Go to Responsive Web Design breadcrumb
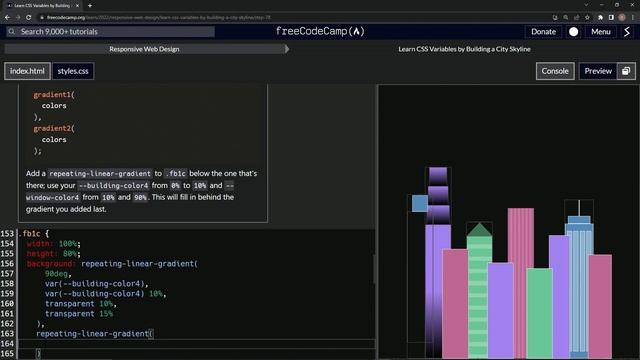This screenshot has width=640, height=360. [x=144, y=49]
